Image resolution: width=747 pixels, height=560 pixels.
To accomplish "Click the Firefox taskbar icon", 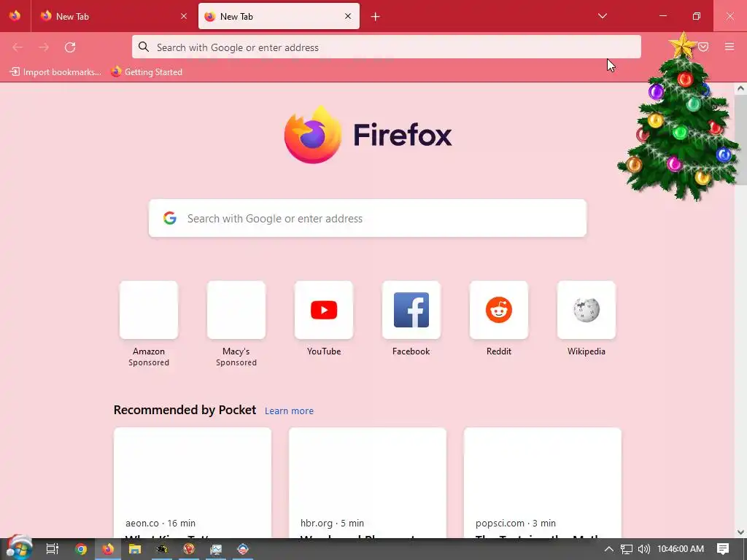I will pyautogui.click(x=108, y=549).
